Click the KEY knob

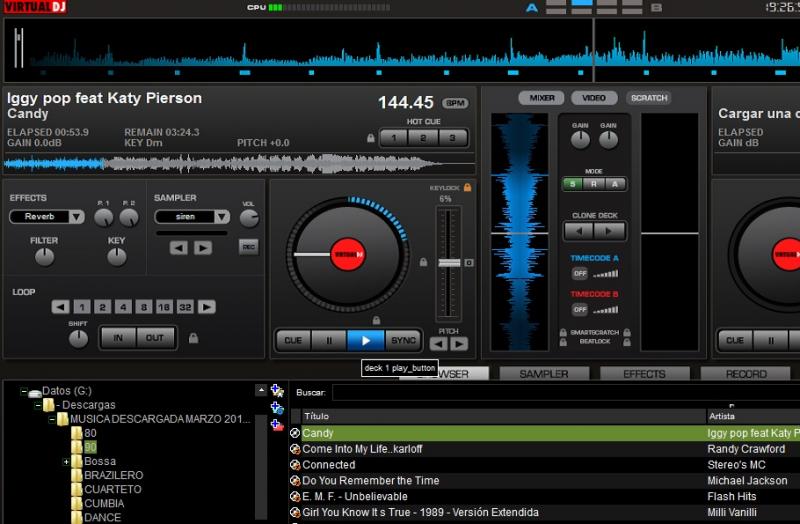coord(117,257)
